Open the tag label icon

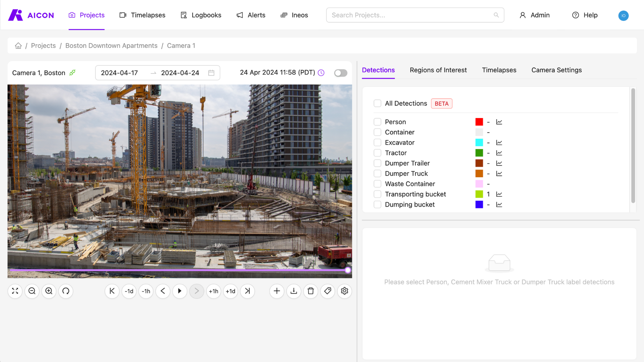328,291
